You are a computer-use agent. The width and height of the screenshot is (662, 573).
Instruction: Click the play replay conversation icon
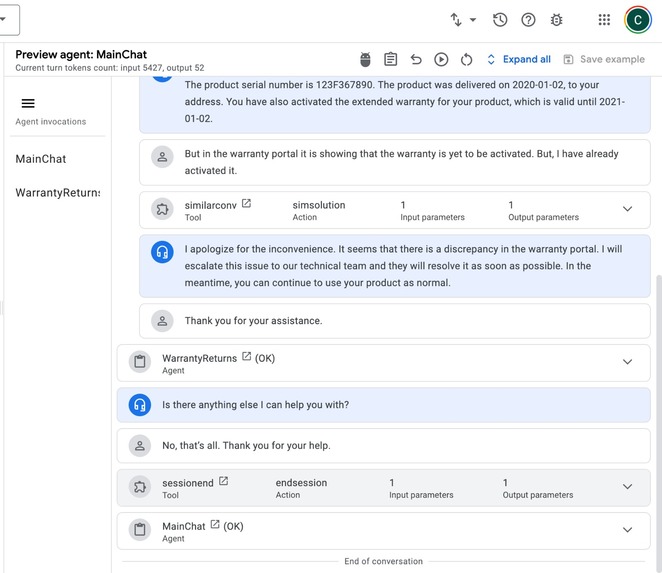point(441,59)
